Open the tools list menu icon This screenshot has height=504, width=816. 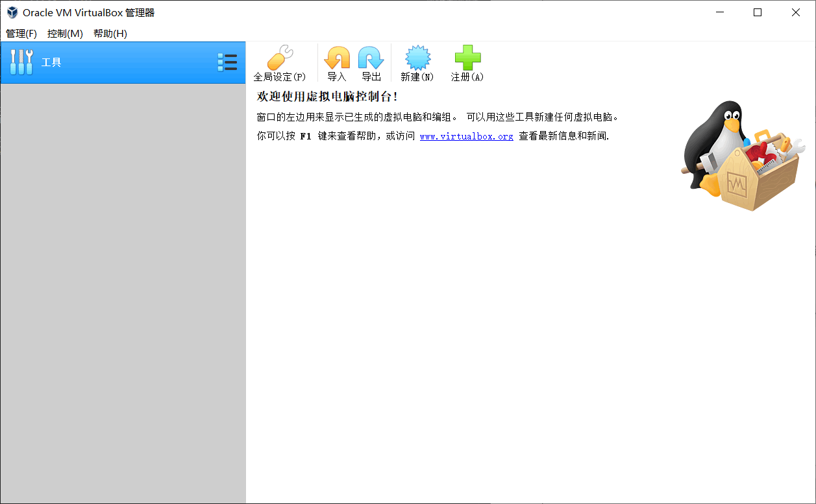(227, 62)
